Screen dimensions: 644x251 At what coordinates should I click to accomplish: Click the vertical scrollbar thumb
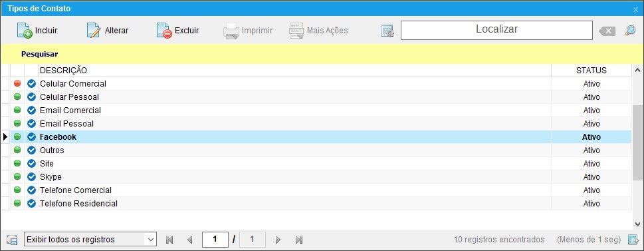pos(638,142)
